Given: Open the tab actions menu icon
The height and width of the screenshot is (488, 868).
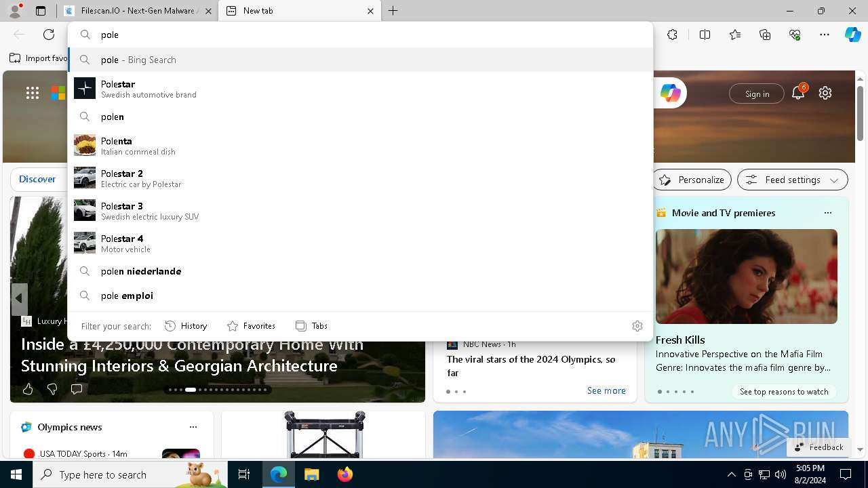Looking at the screenshot, I should coord(41,11).
